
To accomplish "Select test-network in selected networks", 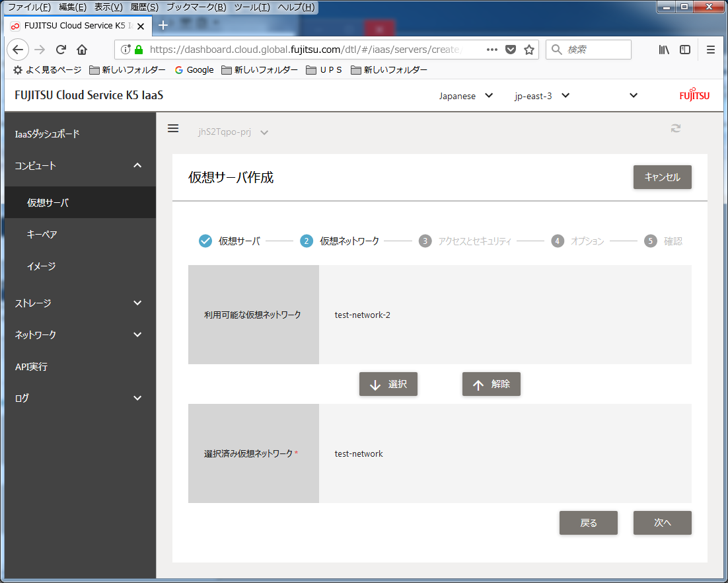I will click(359, 454).
